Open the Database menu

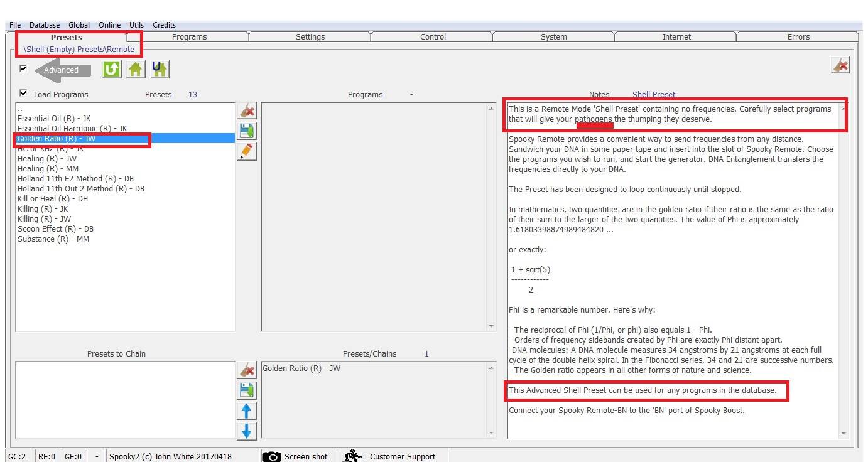pyautogui.click(x=45, y=25)
